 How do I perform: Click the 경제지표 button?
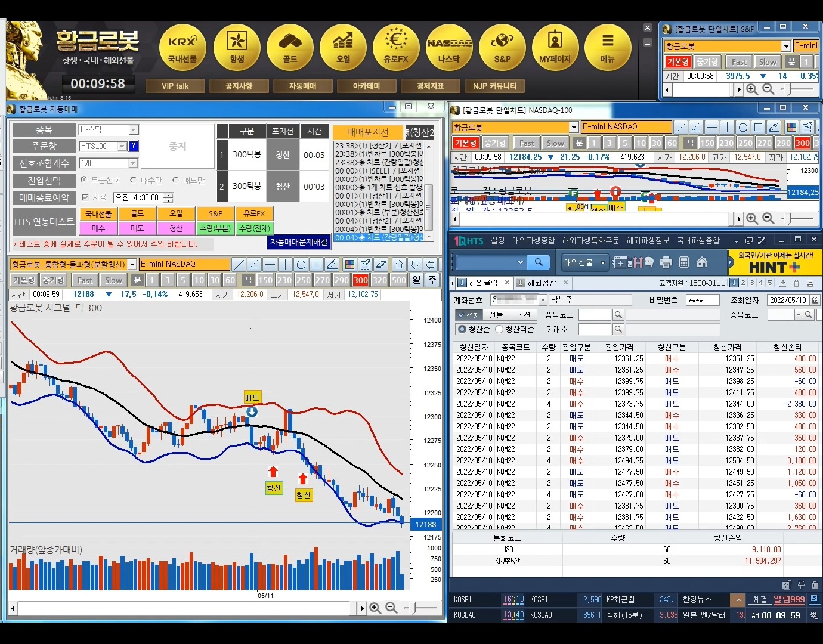(x=430, y=86)
